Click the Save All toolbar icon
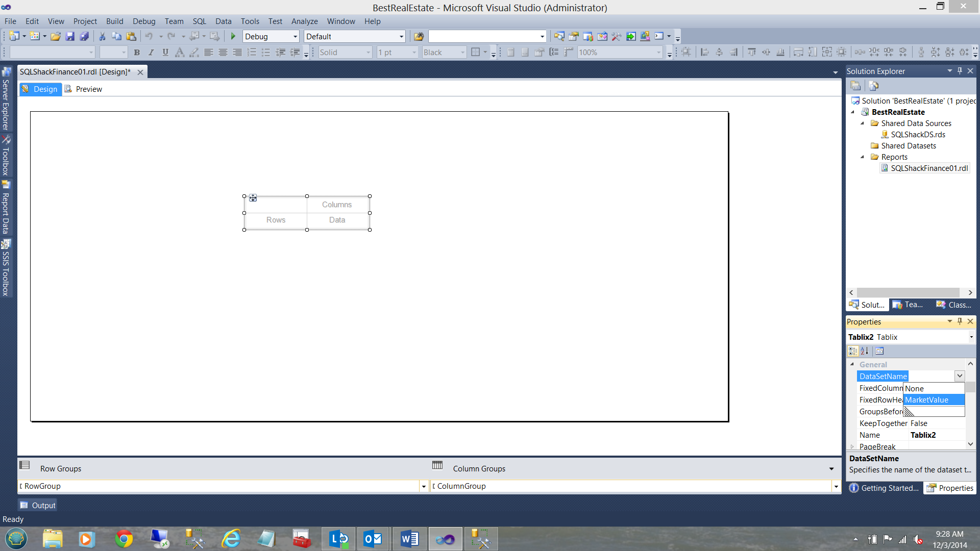This screenshot has width=980, height=551. click(84, 36)
